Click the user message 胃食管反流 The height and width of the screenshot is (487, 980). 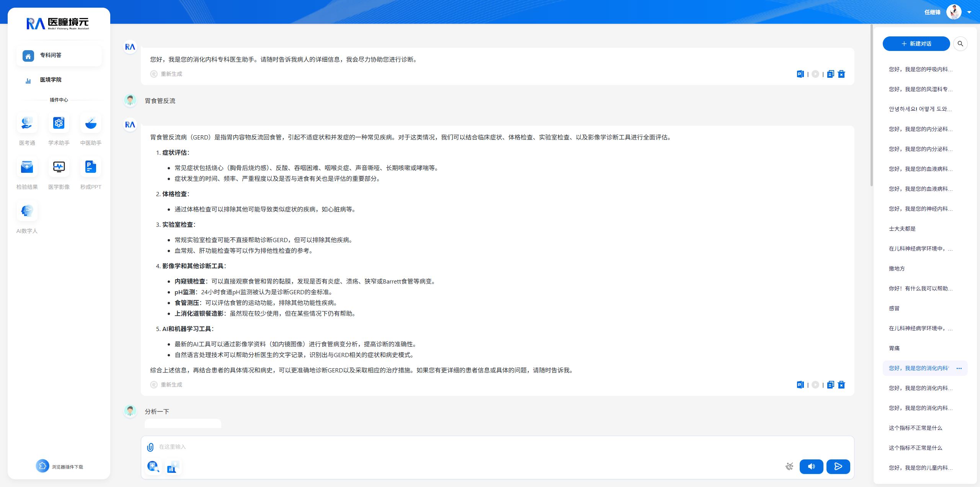(x=160, y=101)
